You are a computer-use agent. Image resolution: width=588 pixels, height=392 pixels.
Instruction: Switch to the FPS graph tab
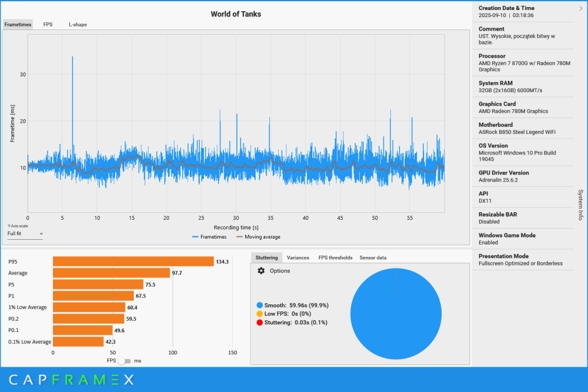(x=48, y=25)
